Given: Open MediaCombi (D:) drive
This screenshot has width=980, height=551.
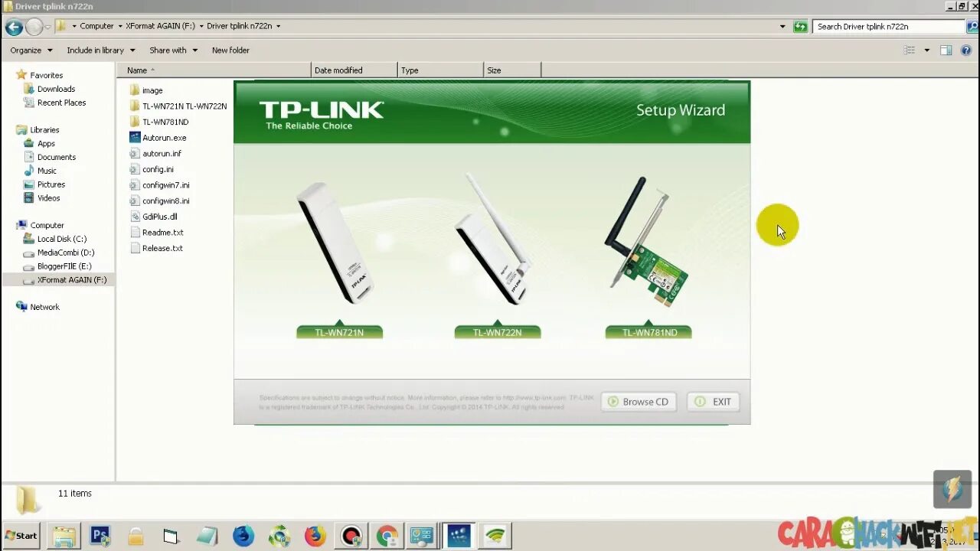Looking at the screenshot, I should [60, 253].
